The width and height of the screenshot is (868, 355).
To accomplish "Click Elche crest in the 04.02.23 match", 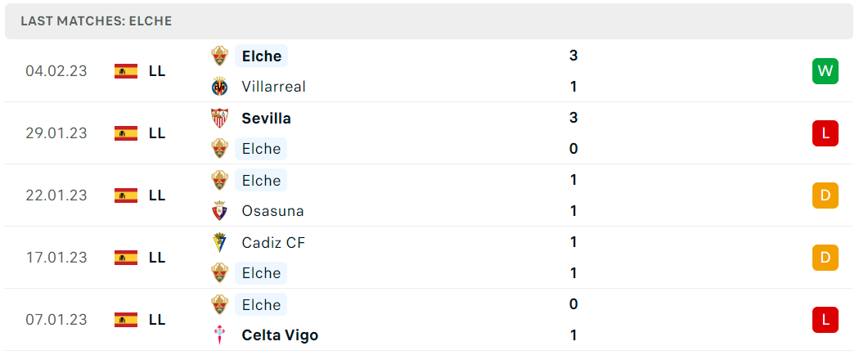I will pyautogui.click(x=220, y=56).
